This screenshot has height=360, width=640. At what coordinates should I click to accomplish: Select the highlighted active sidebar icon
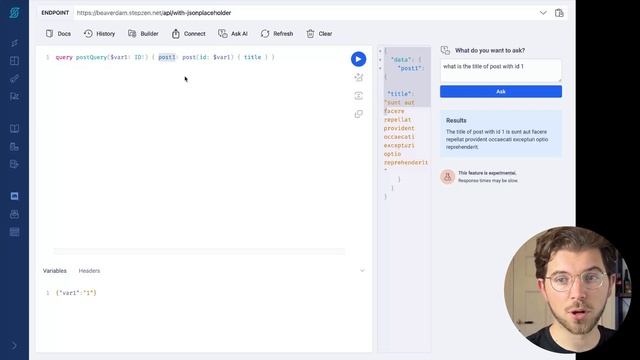point(14,196)
